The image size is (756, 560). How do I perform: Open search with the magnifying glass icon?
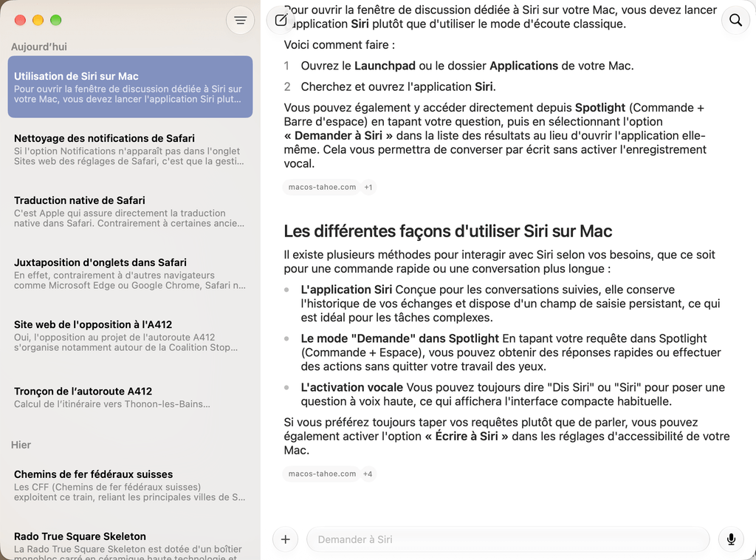(735, 20)
